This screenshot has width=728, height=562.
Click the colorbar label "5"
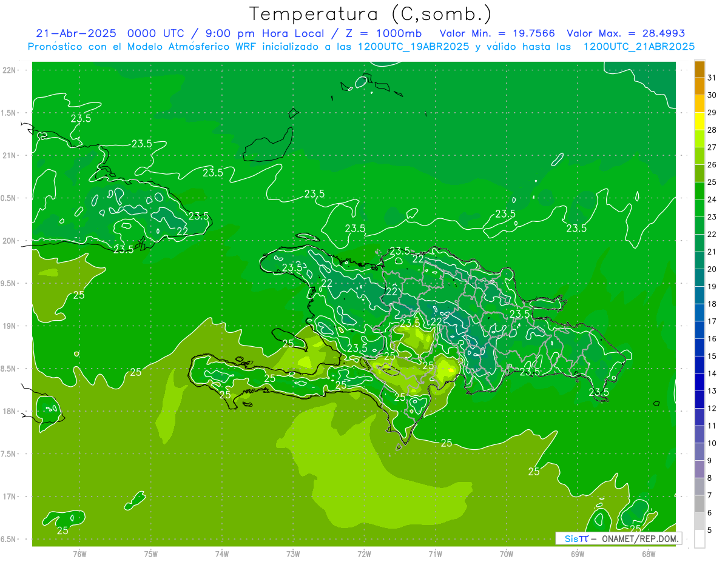click(x=710, y=530)
